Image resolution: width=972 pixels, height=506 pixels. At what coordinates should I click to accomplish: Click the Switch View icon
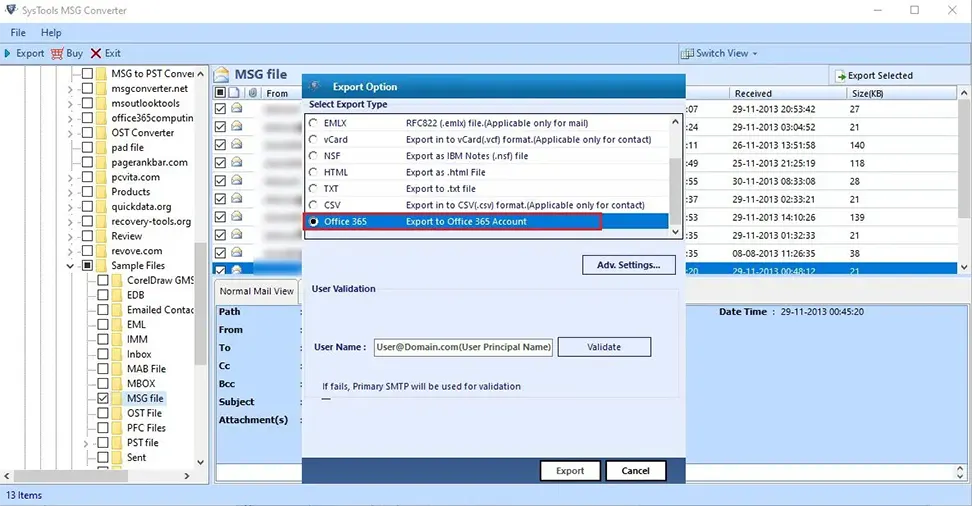(687, 53)
